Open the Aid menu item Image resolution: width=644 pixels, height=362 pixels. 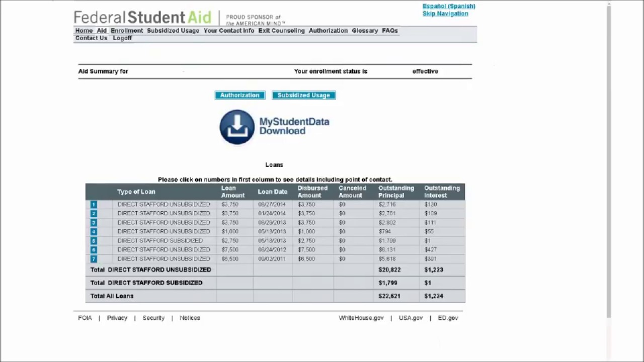point(102,31)
